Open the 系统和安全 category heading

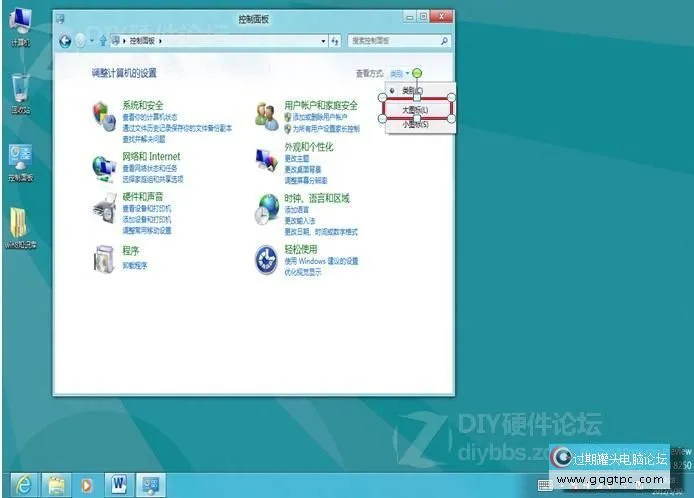(x=143, y=105)
